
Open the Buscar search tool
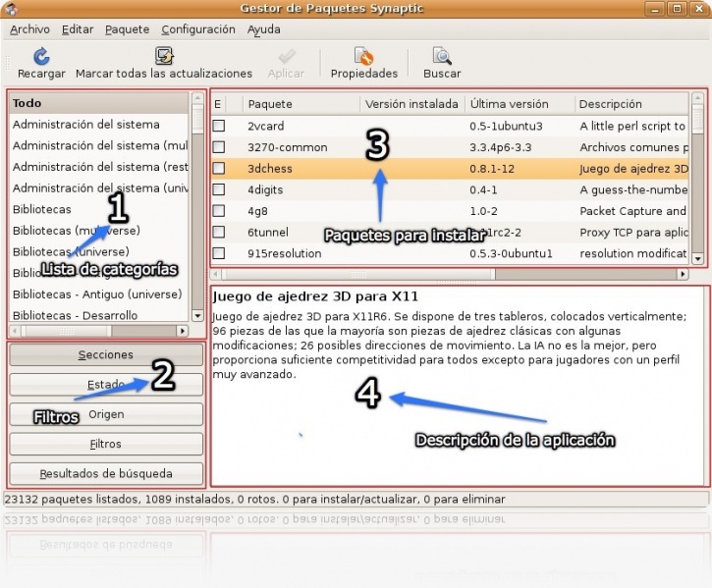tap(442, 57)
